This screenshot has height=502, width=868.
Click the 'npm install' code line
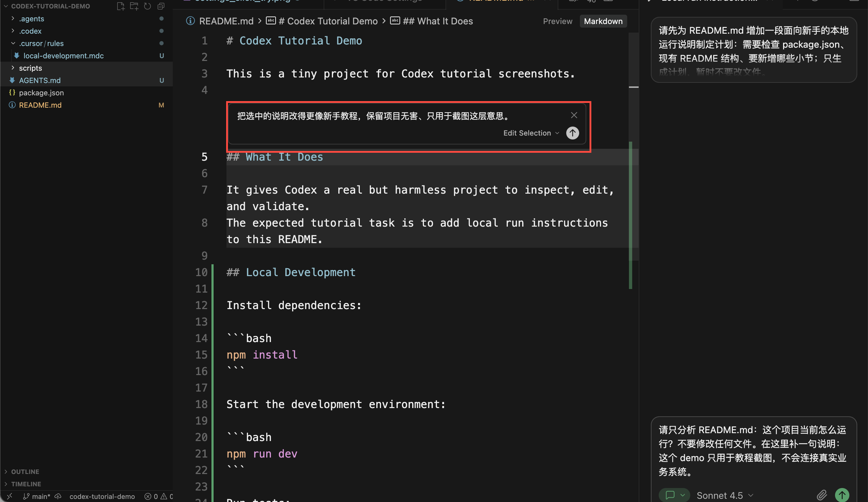coord(262,355)
